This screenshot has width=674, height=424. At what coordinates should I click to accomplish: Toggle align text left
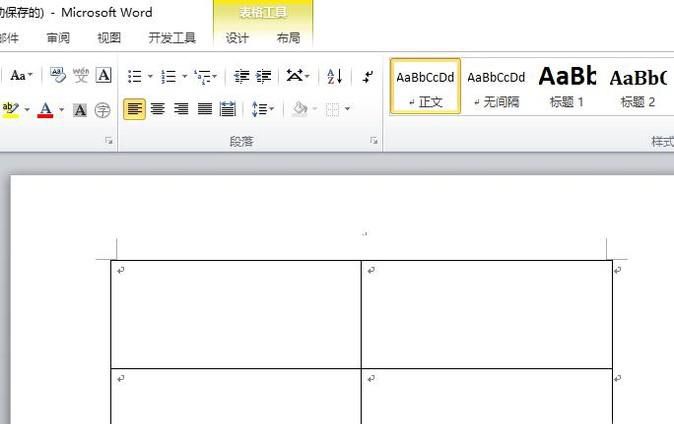point(134,109)
